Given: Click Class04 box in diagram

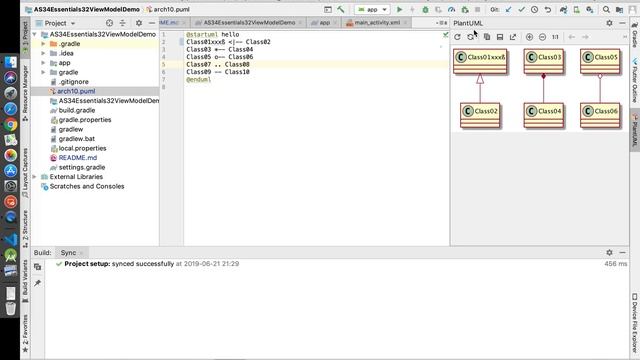Looking at the screenshot, I should [544, 115].
